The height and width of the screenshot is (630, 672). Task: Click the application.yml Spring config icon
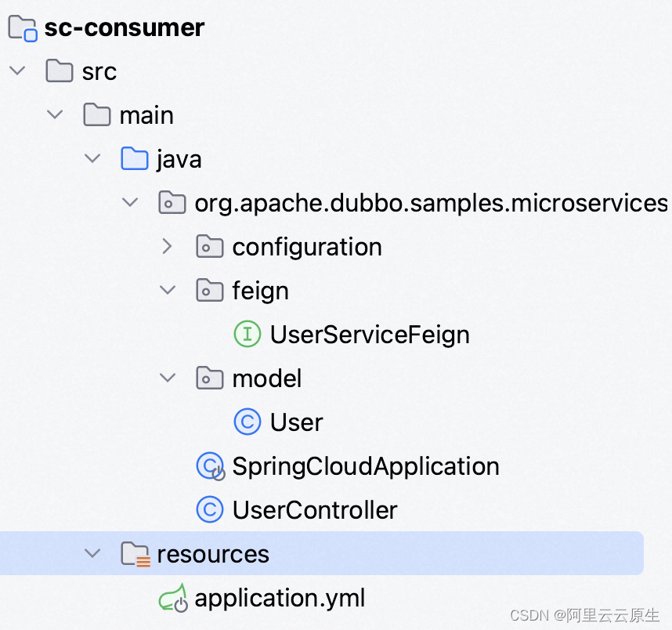click(x=173, y=598)
